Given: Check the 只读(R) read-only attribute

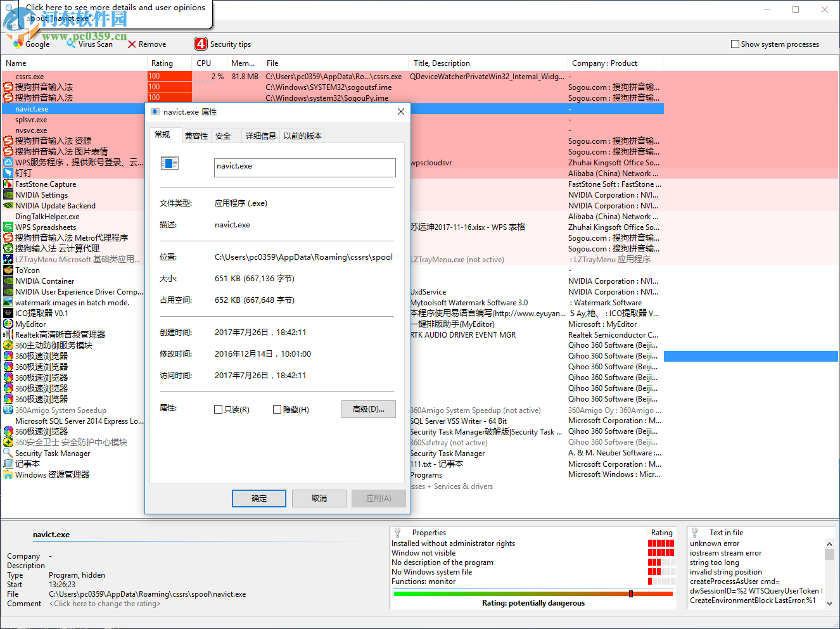Looking at the screenshot, I should click(x=218, y=409).
